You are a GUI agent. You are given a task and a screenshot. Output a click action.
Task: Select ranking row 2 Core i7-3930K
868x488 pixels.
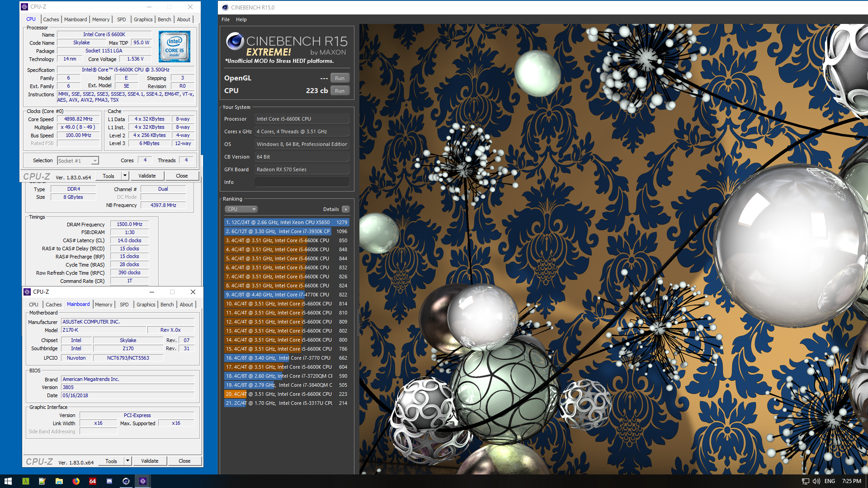click(287, 231)
